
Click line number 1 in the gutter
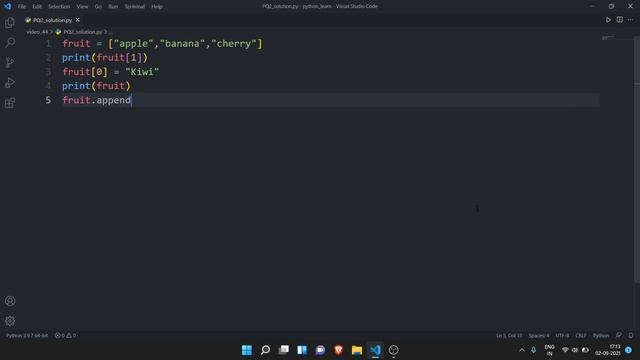(x=48, y=44)
